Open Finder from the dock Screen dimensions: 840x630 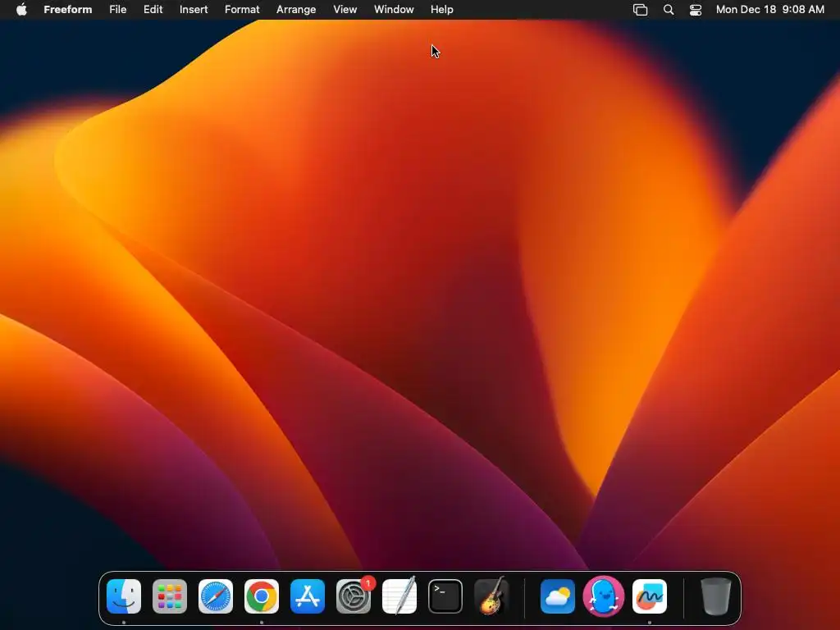click(124, 596)
